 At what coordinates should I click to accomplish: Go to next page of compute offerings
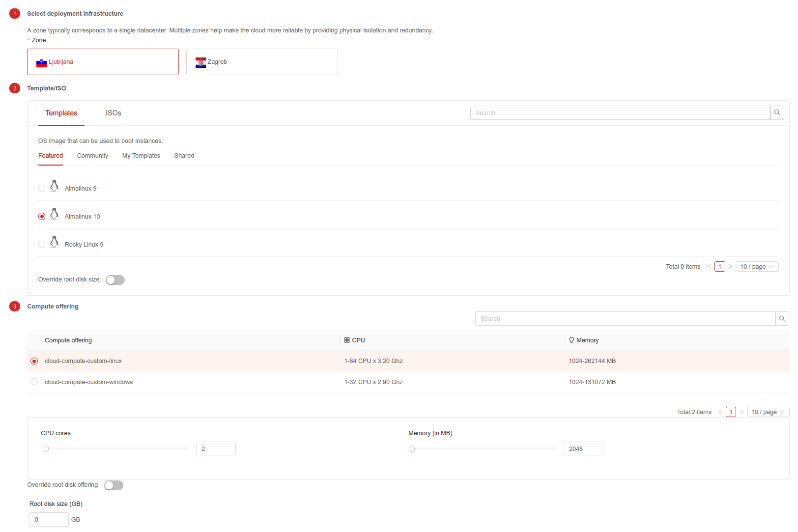tap(741, 412)
